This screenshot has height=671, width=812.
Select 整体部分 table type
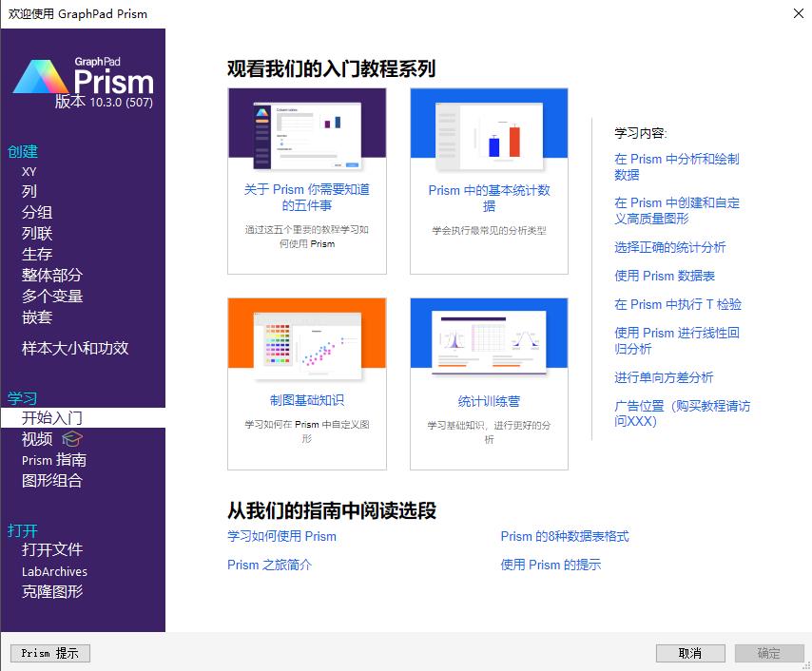pyautogui.click(x=51, y=275)
